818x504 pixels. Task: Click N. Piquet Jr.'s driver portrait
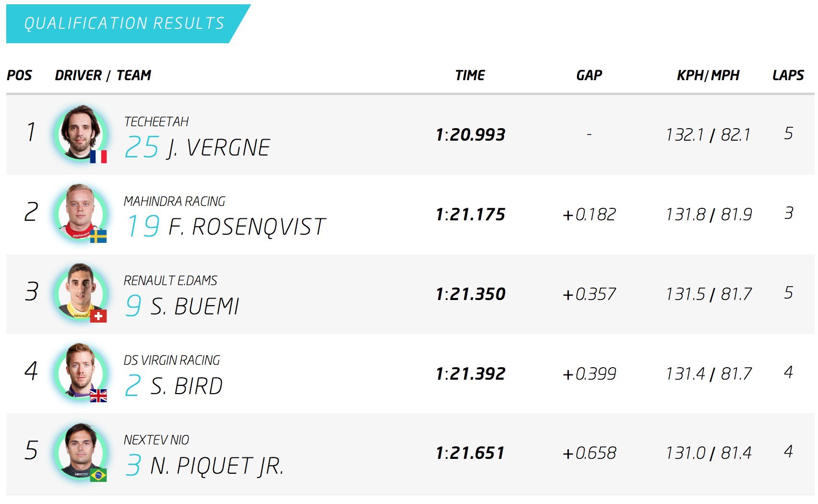click(x=80, y=451)
